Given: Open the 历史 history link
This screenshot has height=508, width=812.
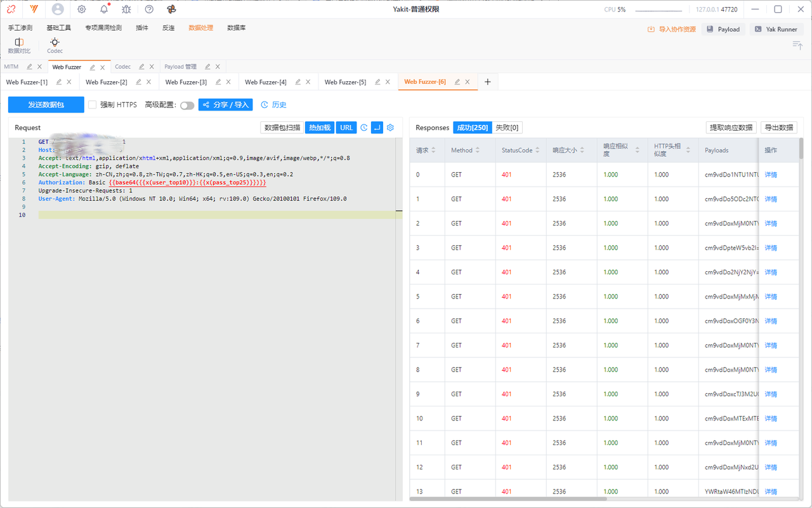Looking at the screenshot, I should [274, 105].
